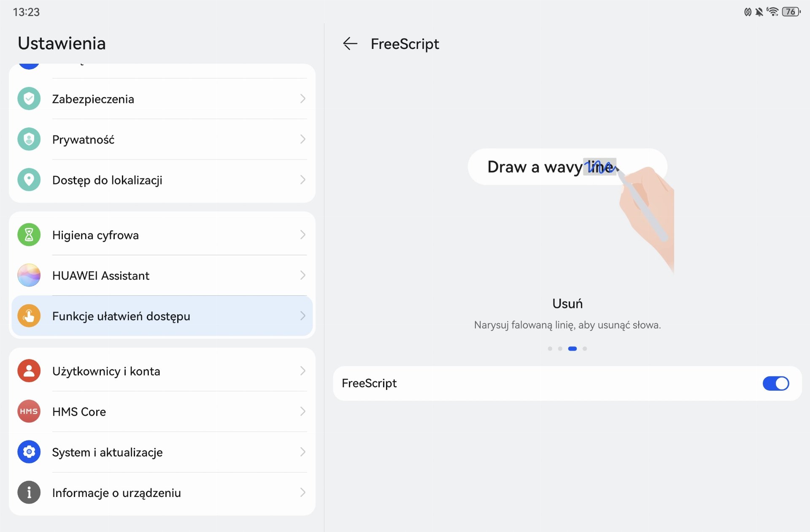Tap the back arrow next to FreeScript
Viewport: 810px width, 532px height.
350,43
